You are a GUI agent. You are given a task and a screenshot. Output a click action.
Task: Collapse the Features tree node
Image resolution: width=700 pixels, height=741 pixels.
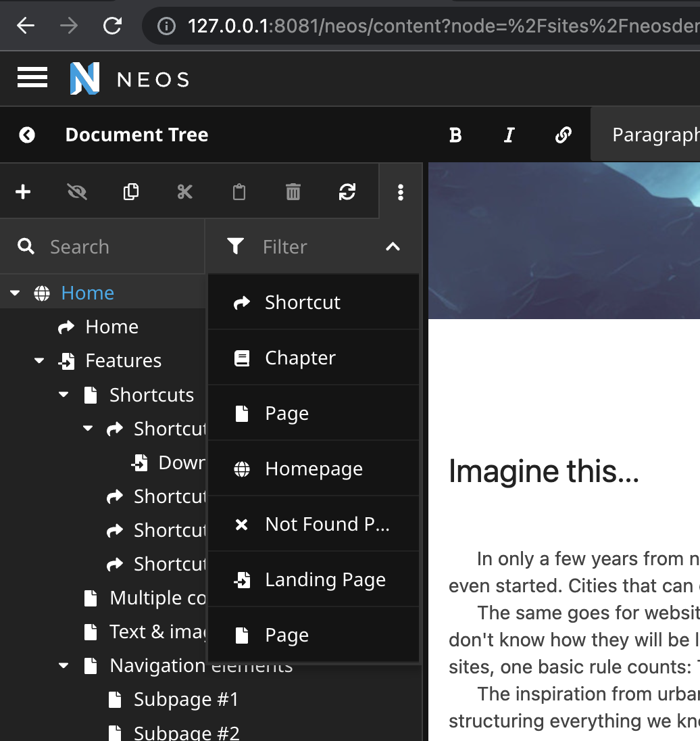39,360
